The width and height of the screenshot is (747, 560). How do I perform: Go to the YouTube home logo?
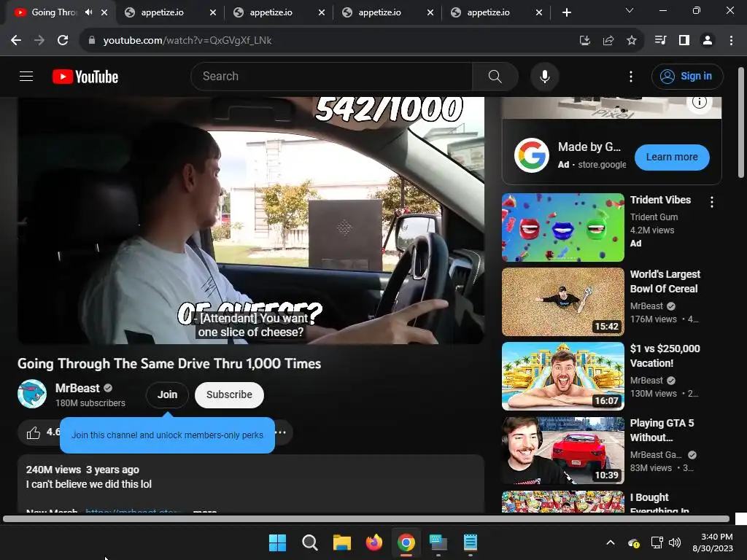pyautogui.click(x=85, y=77)
